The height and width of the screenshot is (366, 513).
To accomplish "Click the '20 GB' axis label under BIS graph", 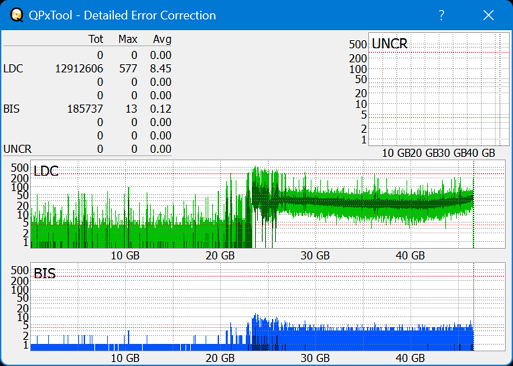I will coord(220,358).
